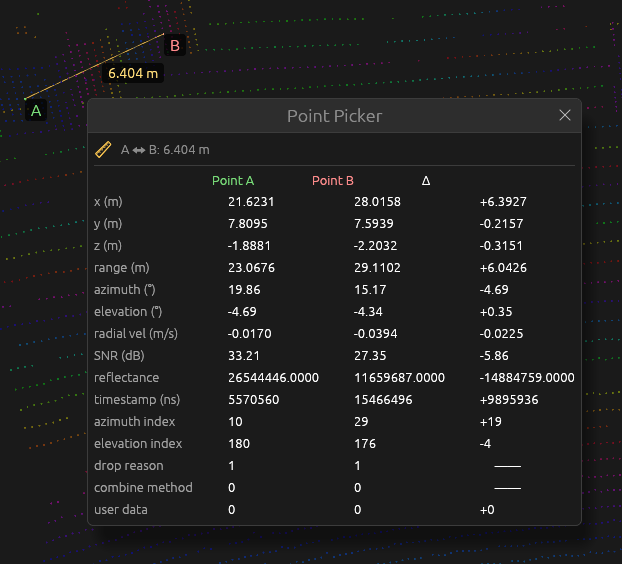Image resolution: width=622 pixels, height=564 pixels.
Task: Click the combine method row label
Action: point(143,488)
